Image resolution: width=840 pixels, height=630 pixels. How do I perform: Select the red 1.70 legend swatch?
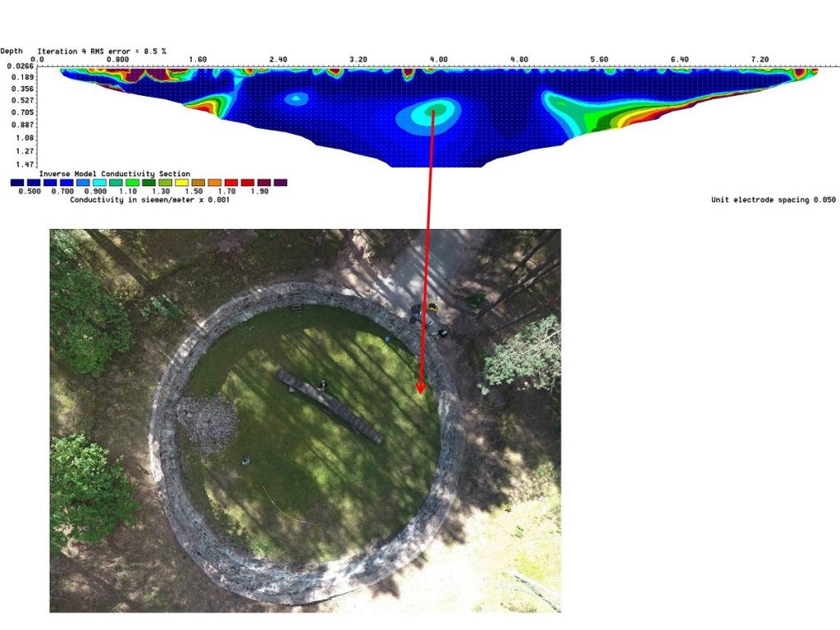click(x=232, y=182)
